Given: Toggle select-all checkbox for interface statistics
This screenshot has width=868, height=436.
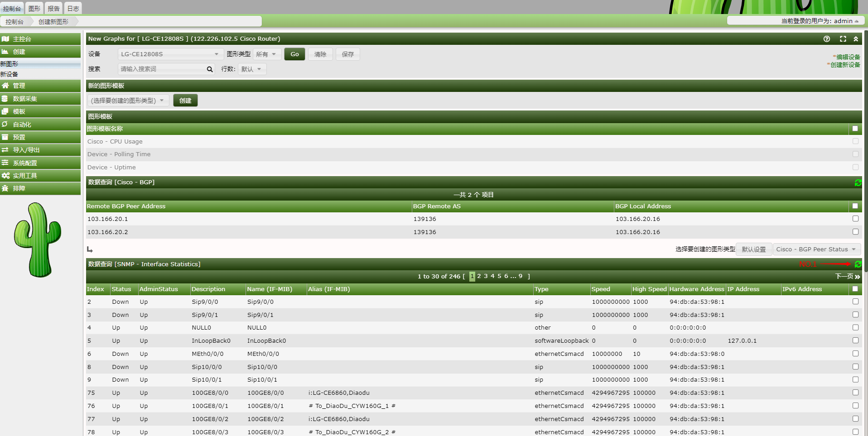Looking at the screenshot, I should click(x=855, y=289).
